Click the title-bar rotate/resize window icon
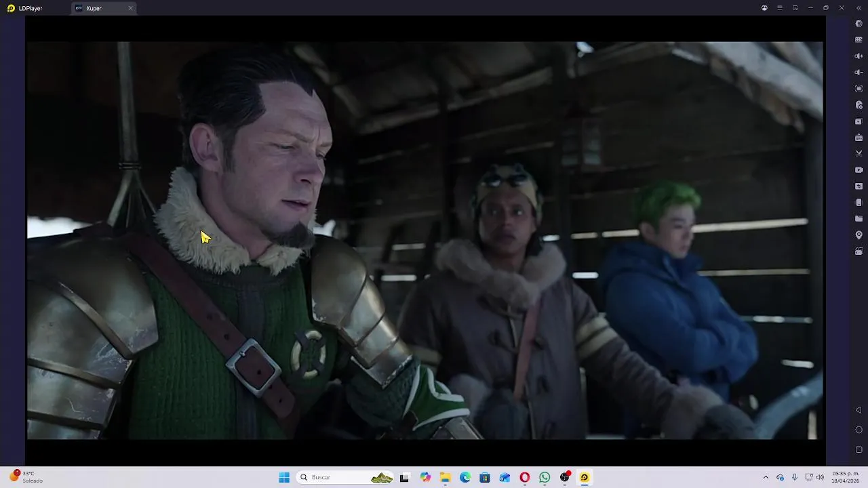868x488 pixels. tap(795, 8)
